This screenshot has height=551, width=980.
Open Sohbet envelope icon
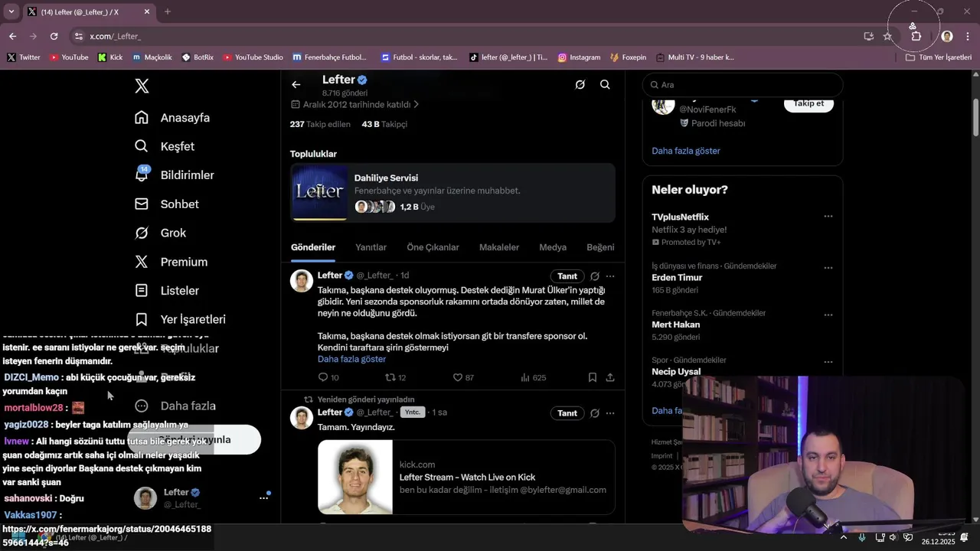142,204
